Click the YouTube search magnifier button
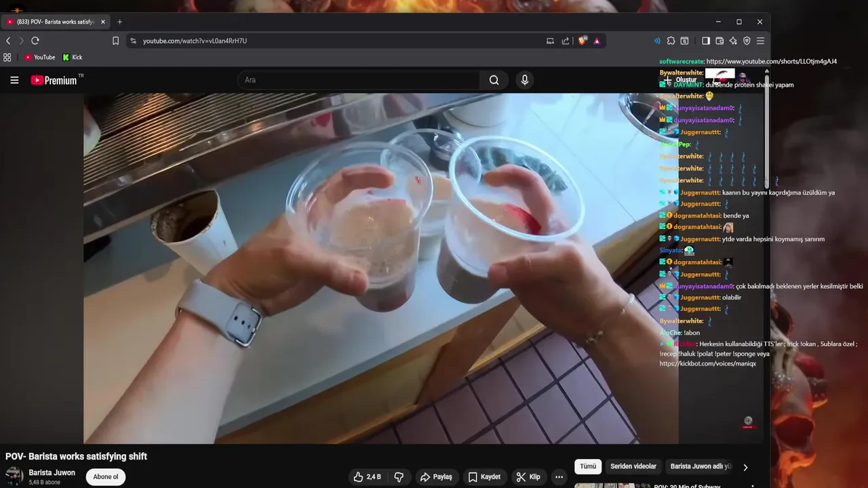Viewport: 868px width, 488px height. tap(494, 80)
